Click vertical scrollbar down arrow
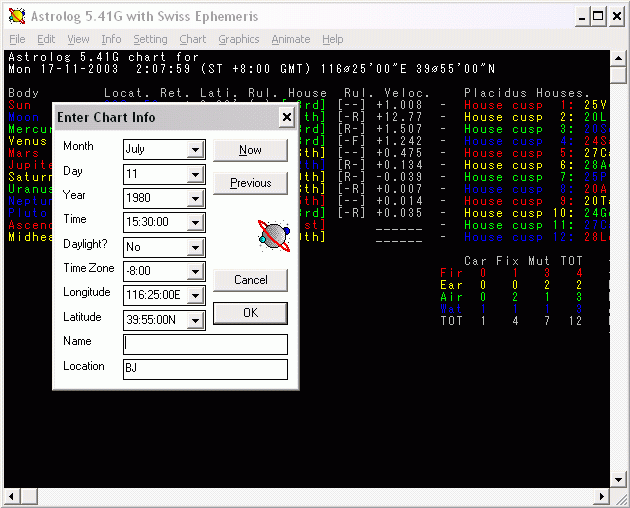This screenshot has width=630, height=508. [618, 479]
